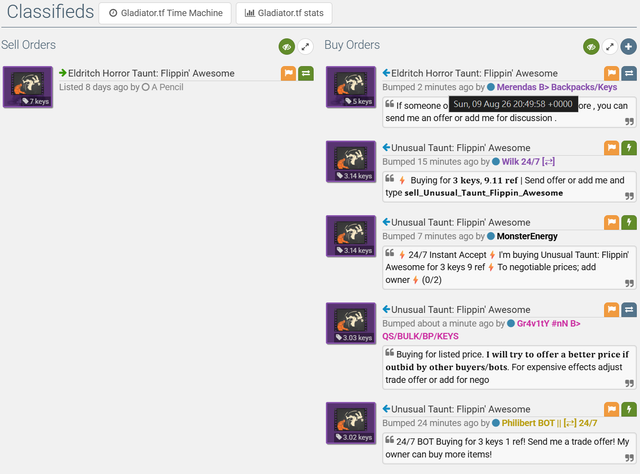Open Wilk 24/7's 3.14 keys thumbnail

pos(351,162)
